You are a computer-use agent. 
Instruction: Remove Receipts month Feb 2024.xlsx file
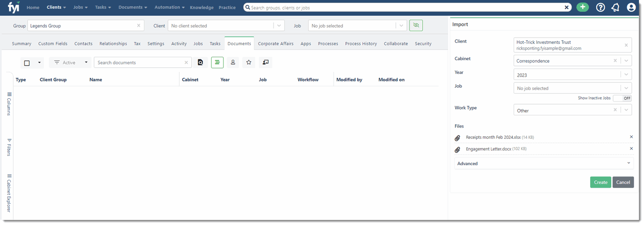(631, 137)
